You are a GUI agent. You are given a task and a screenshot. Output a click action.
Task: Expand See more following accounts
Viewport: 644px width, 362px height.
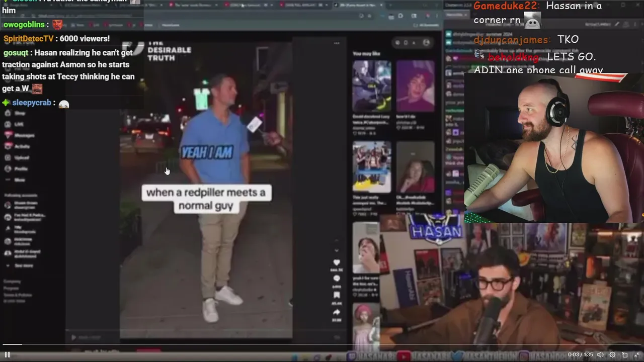[x=19, y=265]
